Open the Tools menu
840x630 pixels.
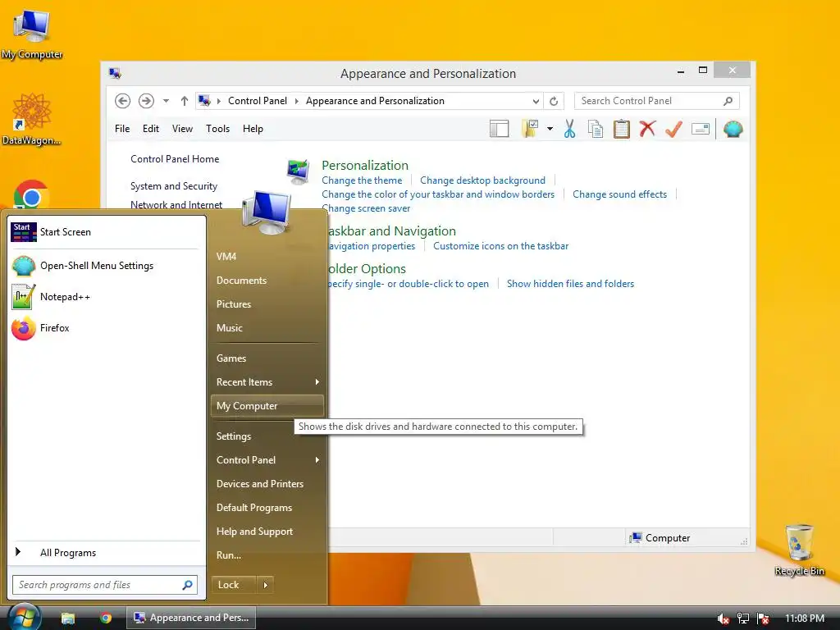(x=217, y=129)
